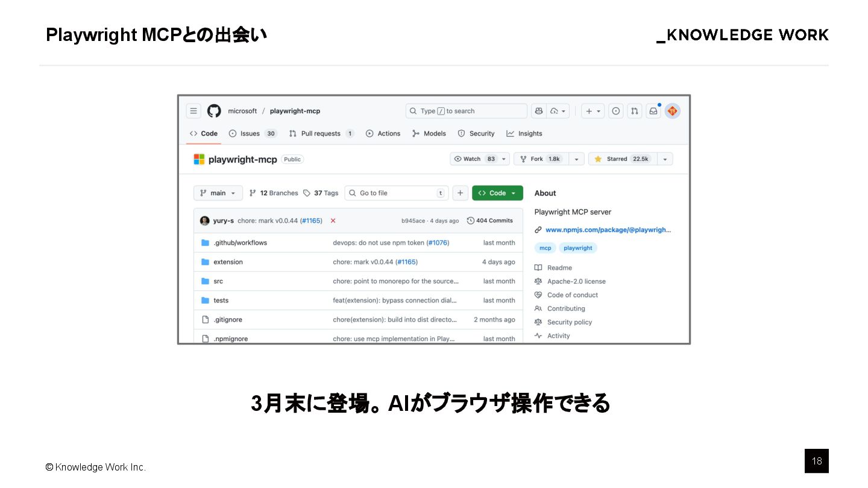Open the pull requests icon in header

pyautogui.click(x=634, y=111)
